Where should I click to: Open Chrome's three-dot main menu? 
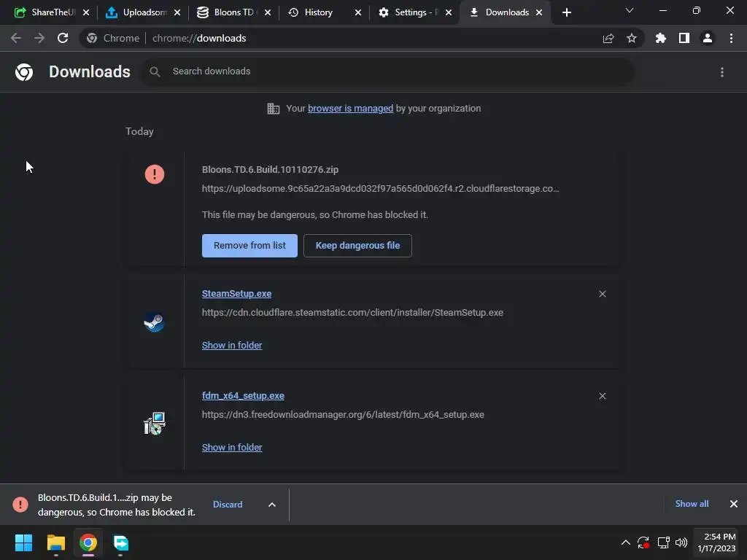pos(731,38)
